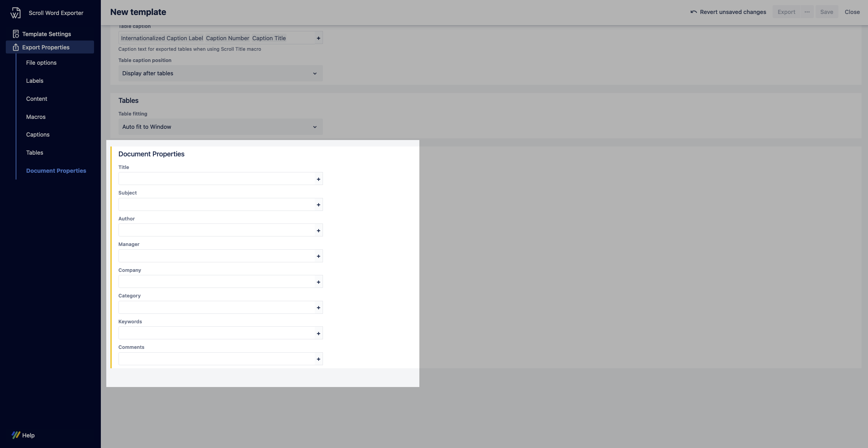The width and height of the screenshot is (868, 448).
Task: Click the Export Properties upload icon
Action: [x=15, y=47]
